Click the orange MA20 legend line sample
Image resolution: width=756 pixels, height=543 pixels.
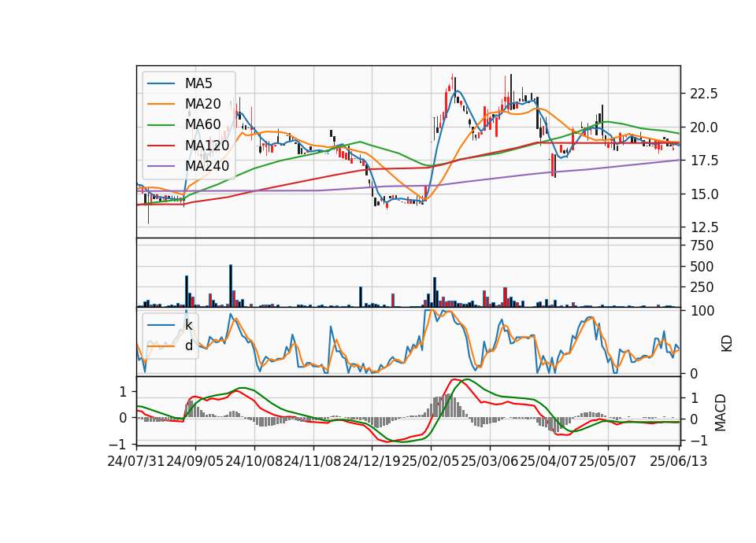(161, 105)
